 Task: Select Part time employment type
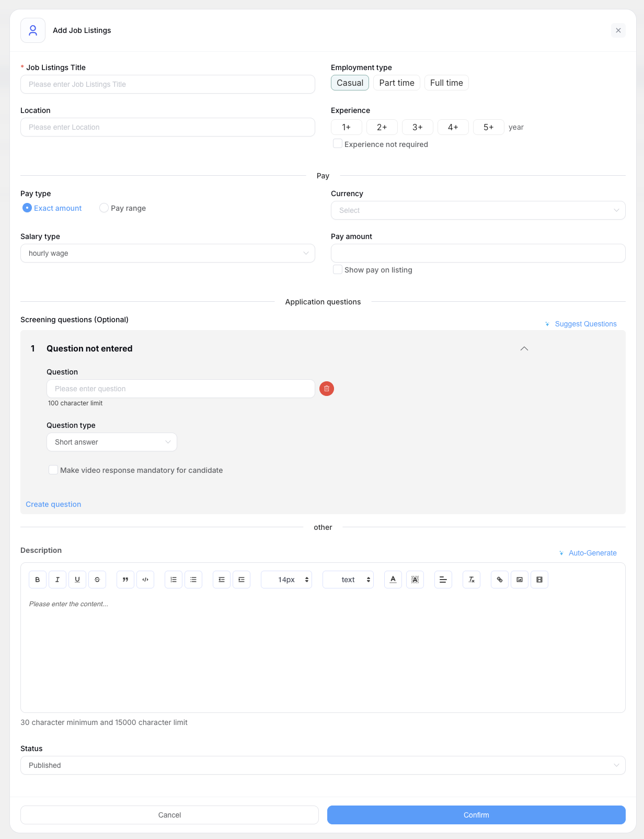[x=397, y=83]
